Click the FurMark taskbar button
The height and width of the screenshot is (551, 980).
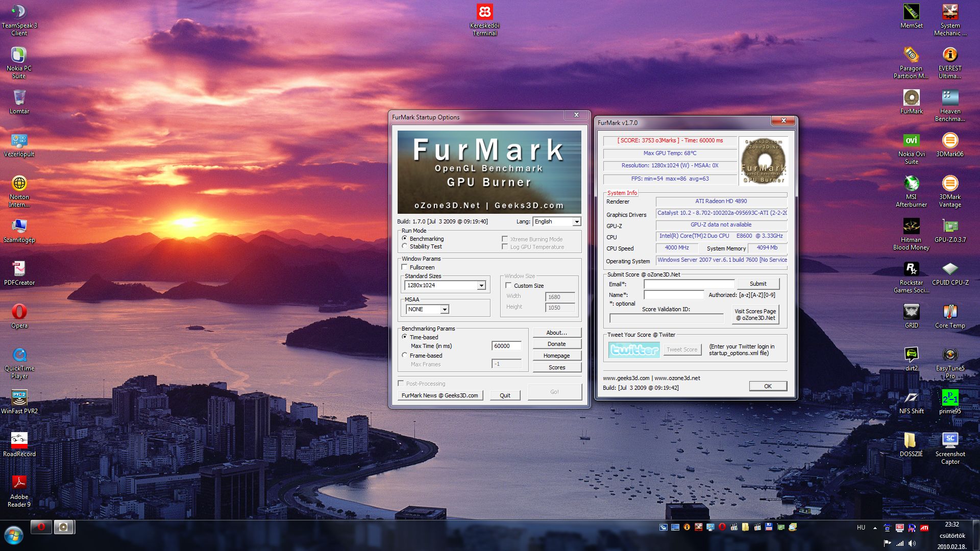click(63, 527)
